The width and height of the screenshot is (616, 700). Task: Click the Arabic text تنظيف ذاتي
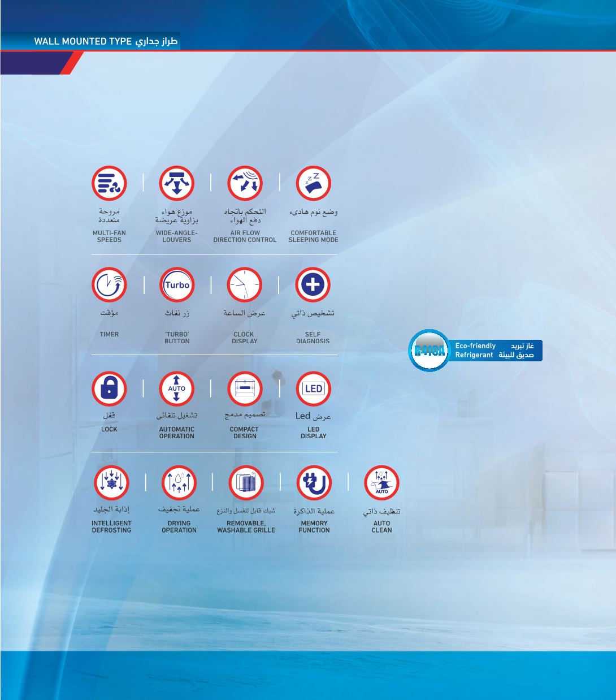[381, 512]
